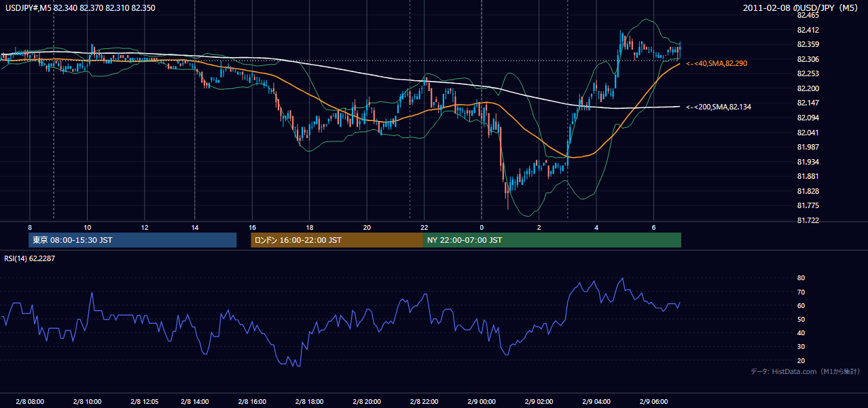Viewport: 868px width, 408px height.
Task: Click the 2/8 12:05 bottom date label
Action: pyautogui.click(x=144, y=401)
